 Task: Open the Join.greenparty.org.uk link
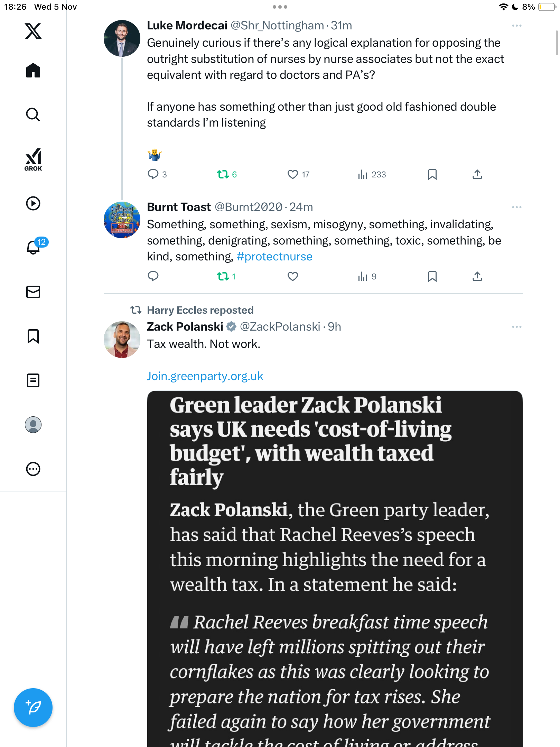pyautogui.click(x=205, y=376)
